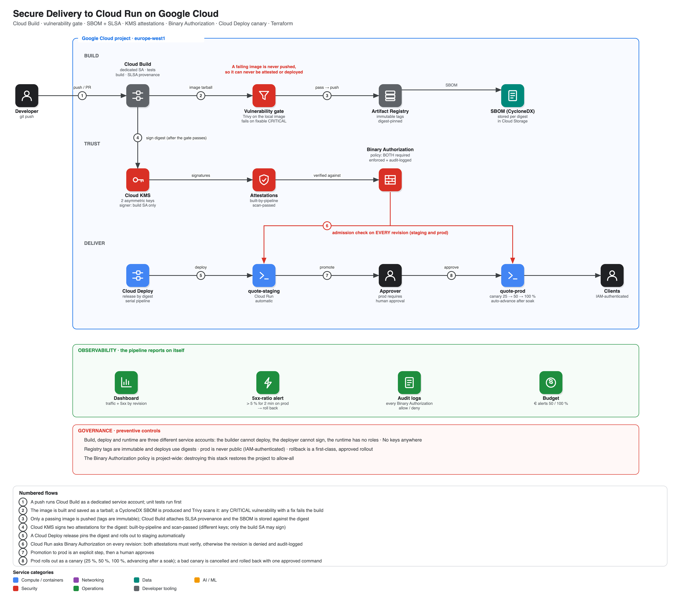The width and height of the screenshot is (681, 616).
Task: Click the 'canary 25 → 50 → 100 %' text
Action: point(512,296)
